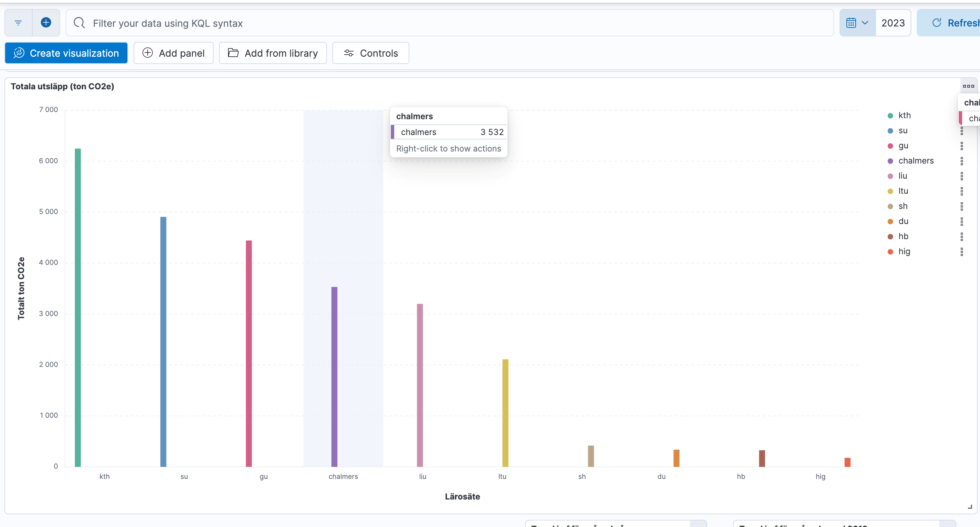The width and height of the screenshot is (980, 527).
Task: Click the search magnifier icon
Action: click(x=79, y=23)
